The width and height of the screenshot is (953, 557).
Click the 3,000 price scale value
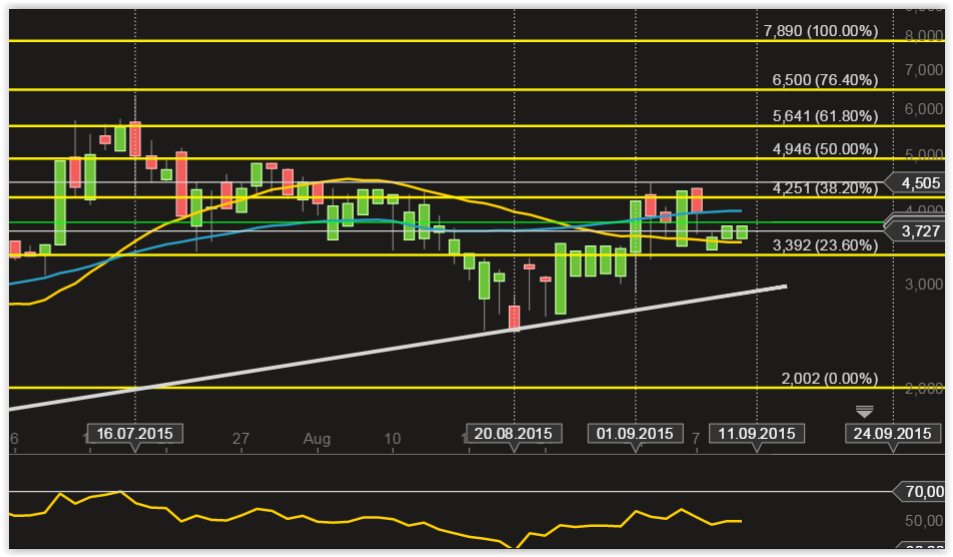[x=924, y=285]
